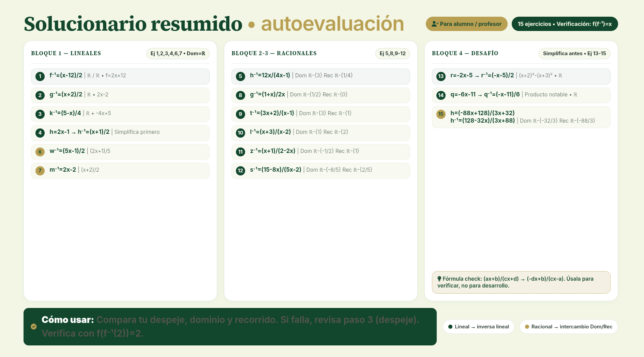Click the user icon in Para alumno badge
This screenshot has height=357, width=644.
coord(435,24)
